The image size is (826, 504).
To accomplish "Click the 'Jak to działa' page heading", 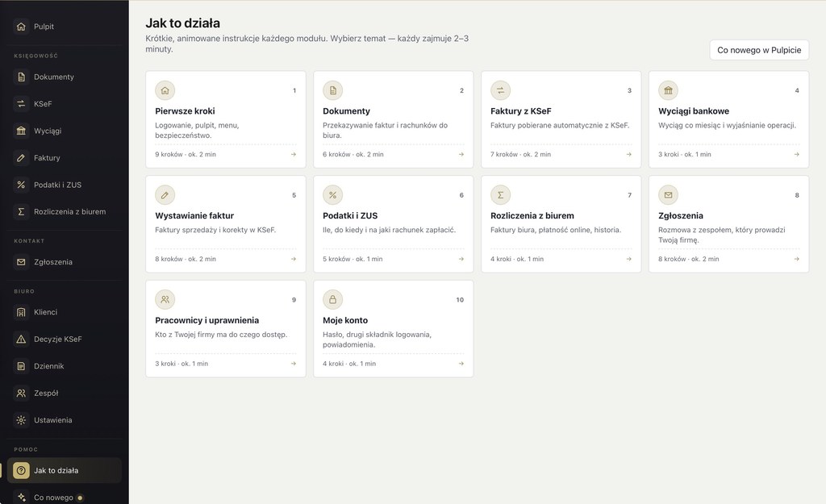I will coord(183,23).
